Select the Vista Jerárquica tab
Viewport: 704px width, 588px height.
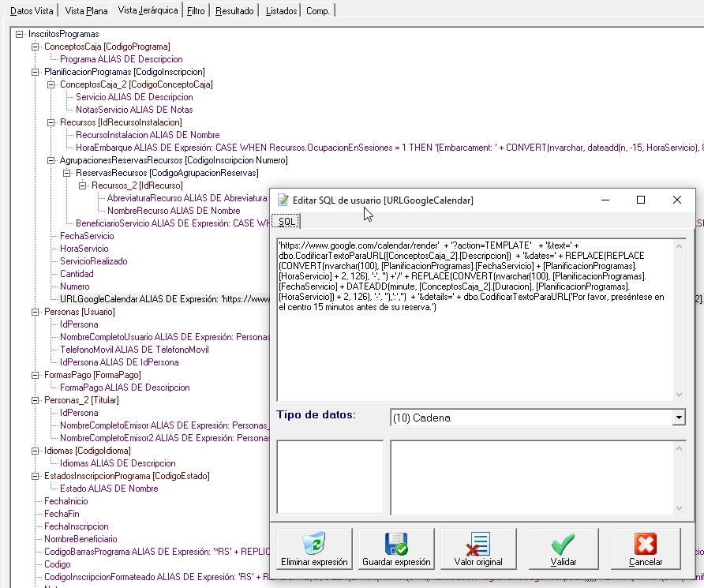pos(148,10)
